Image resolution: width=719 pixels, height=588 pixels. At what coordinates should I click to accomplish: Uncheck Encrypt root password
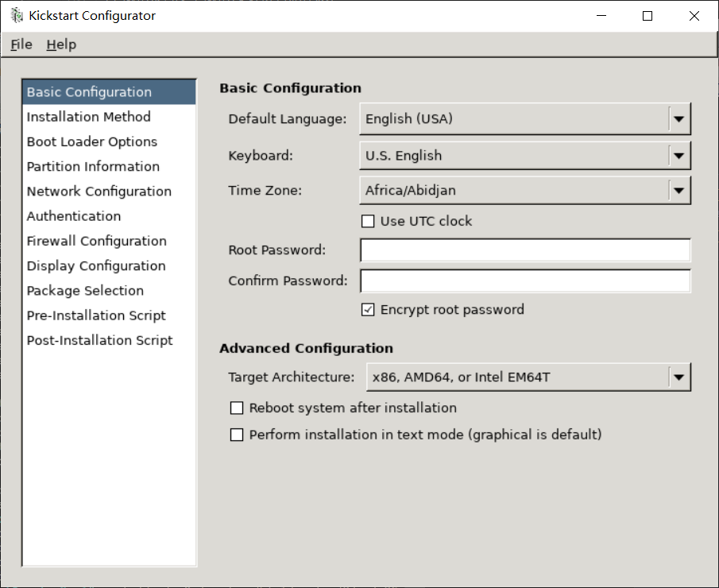368,310
